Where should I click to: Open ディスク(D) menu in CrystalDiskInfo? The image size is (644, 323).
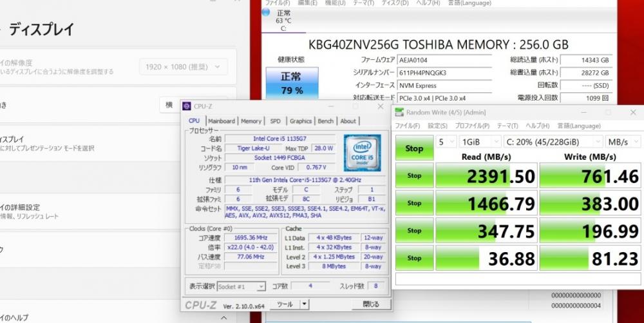[395, 3]
